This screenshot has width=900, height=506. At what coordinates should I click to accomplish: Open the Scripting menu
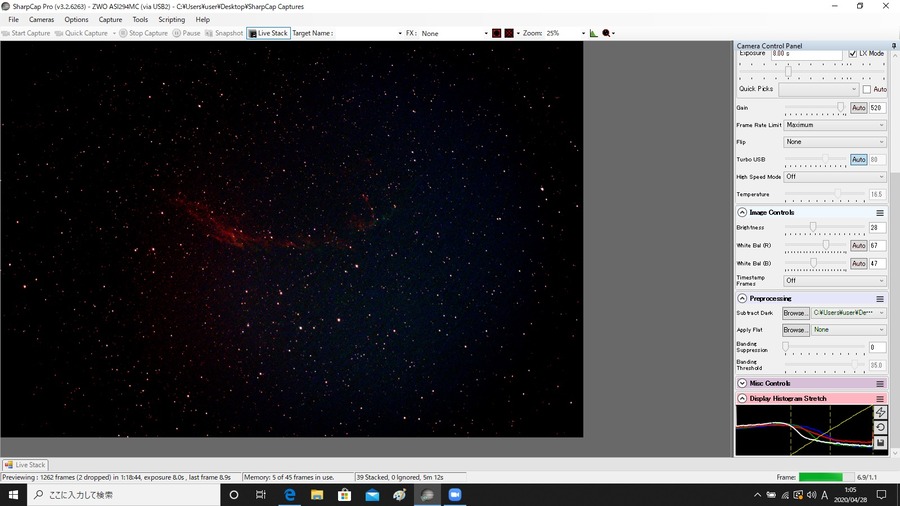pos(172,20)
